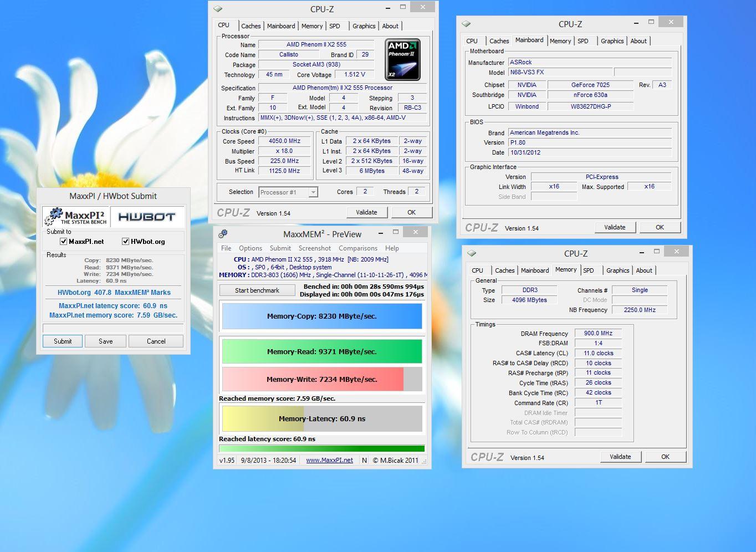This screenshot has width=756, height=552.
Task: Click Validate in the CPU tab window
Action: coord(366,212)
